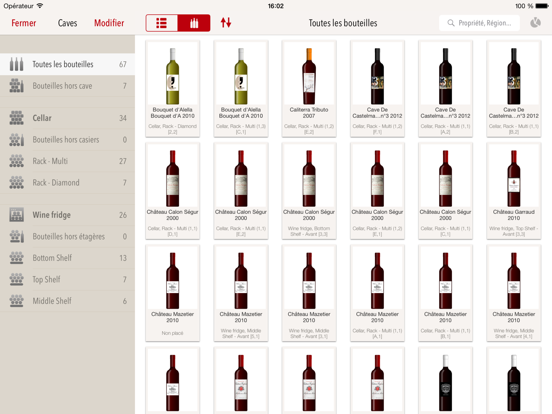
Task: Open the pie chart statistics icon
Action: point(535,23)
